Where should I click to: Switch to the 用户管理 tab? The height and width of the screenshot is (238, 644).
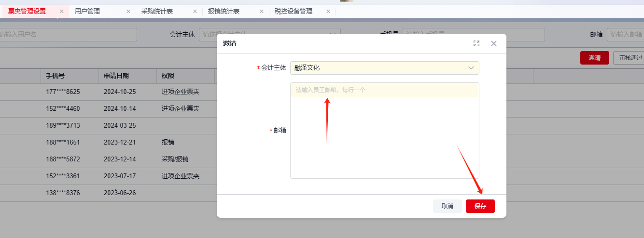[x=87, y=12]
